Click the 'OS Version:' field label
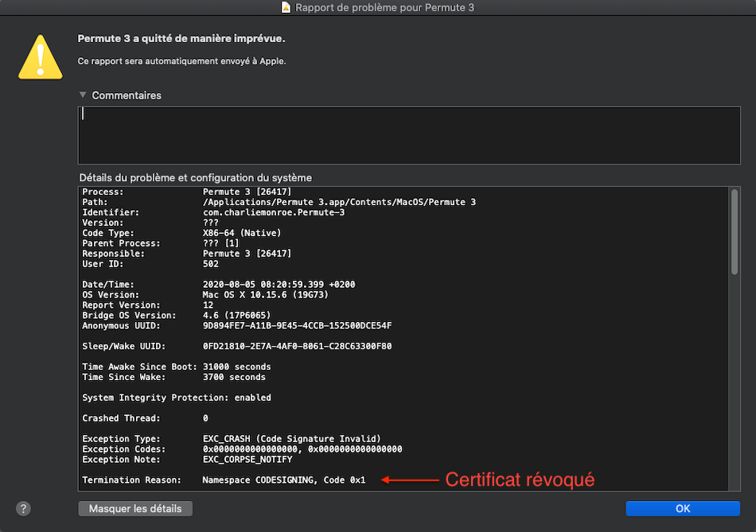 [111, 294]
